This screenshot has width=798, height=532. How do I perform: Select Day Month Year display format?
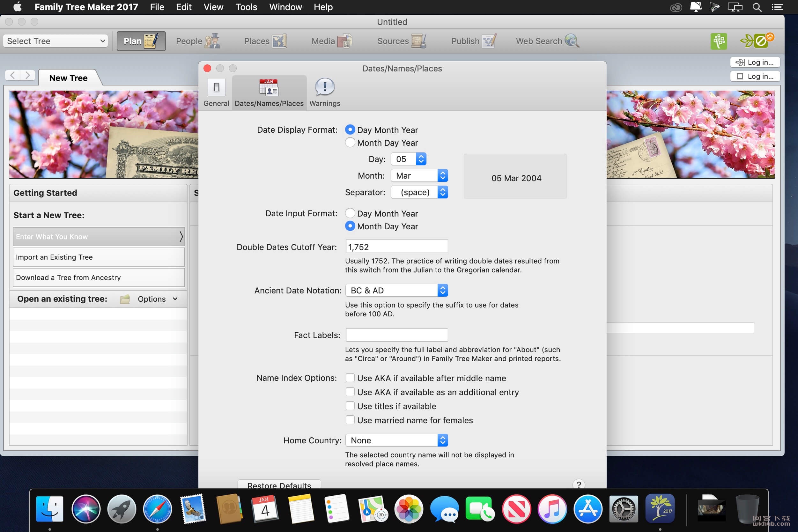(x=350, y=130)
